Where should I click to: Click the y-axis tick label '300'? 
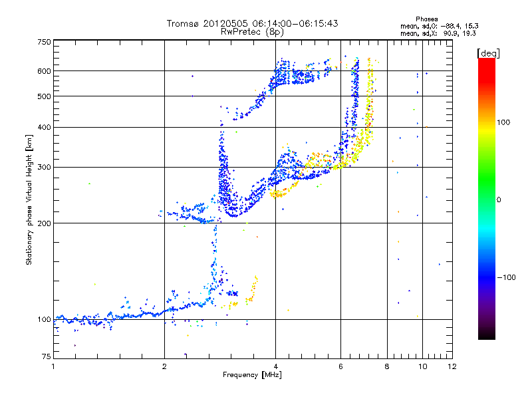(44, 168)
